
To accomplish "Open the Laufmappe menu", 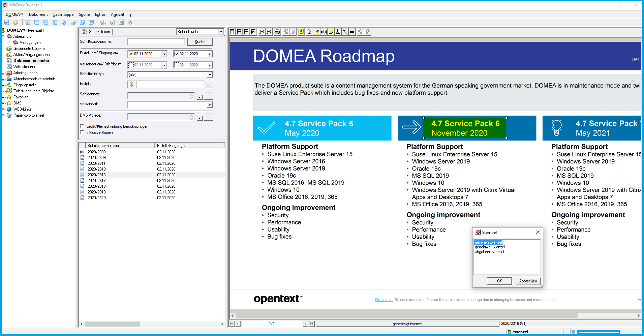I will [x=63, y=14].
